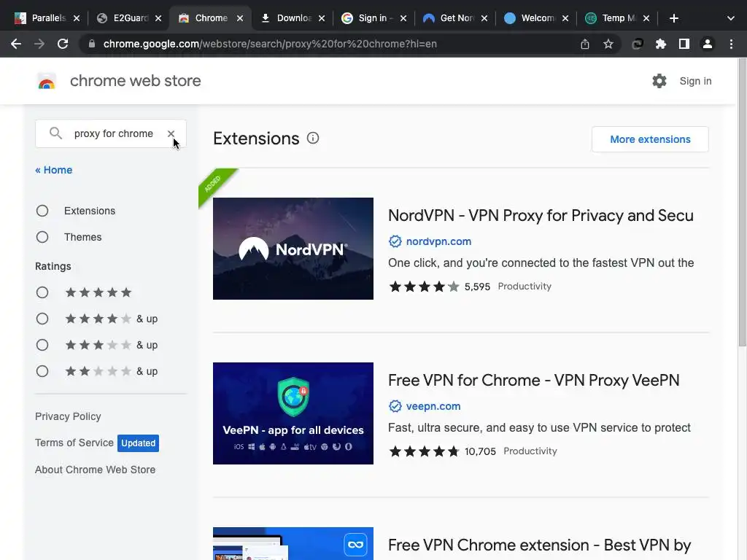747x560 pixels.
Task: Select the Themes filter radio button
Action: point(42,237)
